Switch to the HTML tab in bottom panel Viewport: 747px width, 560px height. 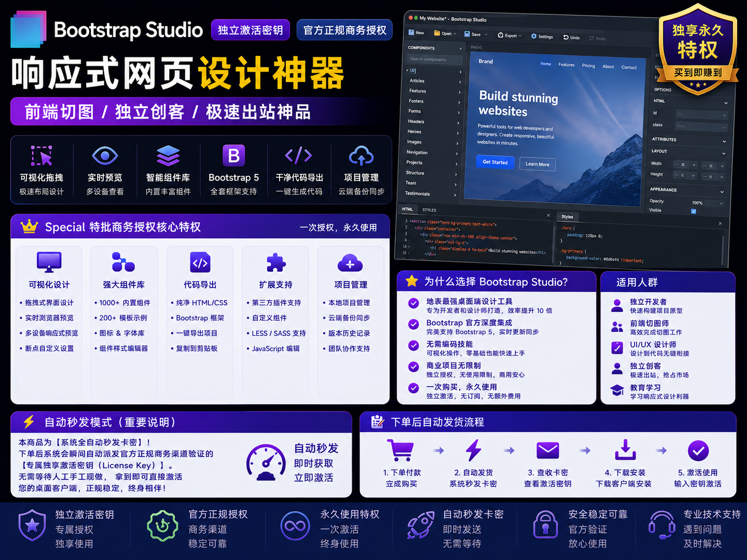(408, 209)
